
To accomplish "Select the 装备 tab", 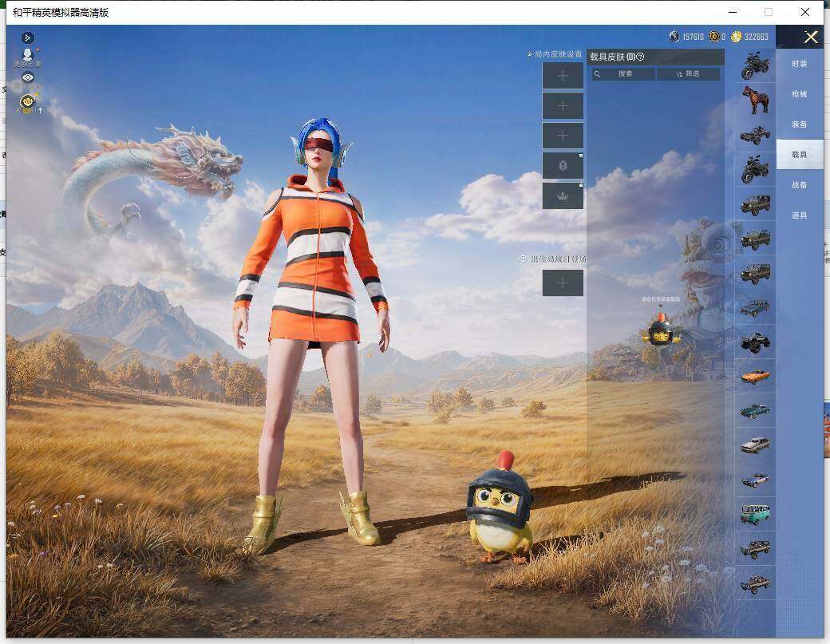I will point(800,124).
